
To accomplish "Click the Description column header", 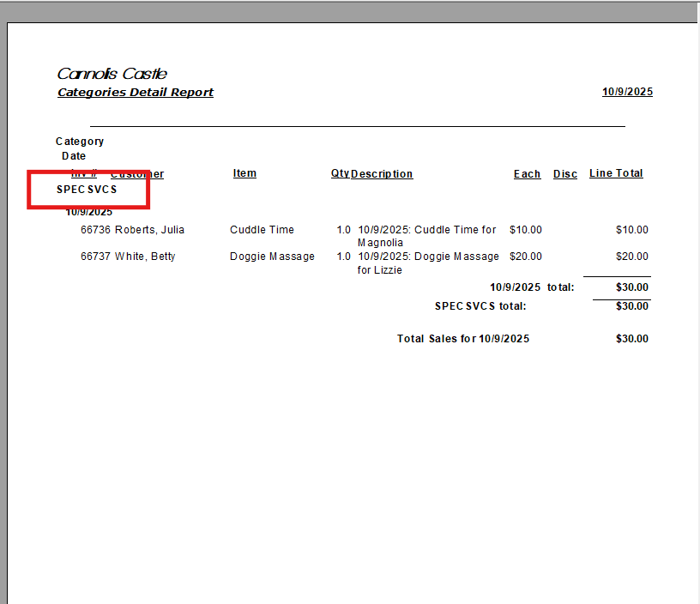I will click(383, 174).
